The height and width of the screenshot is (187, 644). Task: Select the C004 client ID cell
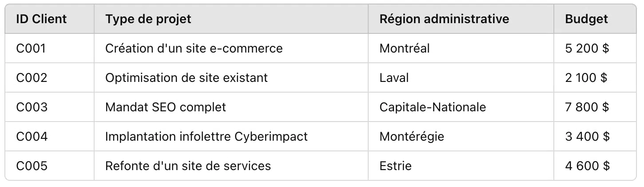(x=49, y=136)
